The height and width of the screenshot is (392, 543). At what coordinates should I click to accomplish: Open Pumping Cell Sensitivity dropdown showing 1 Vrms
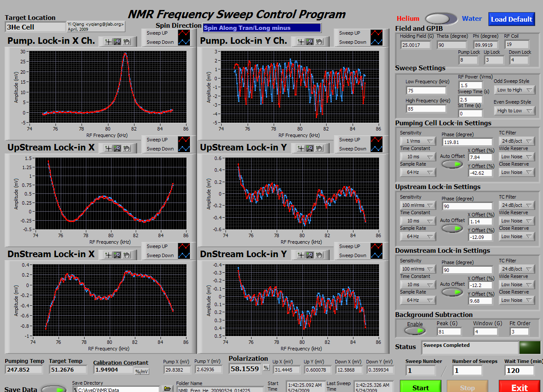(x=418, y=141)
